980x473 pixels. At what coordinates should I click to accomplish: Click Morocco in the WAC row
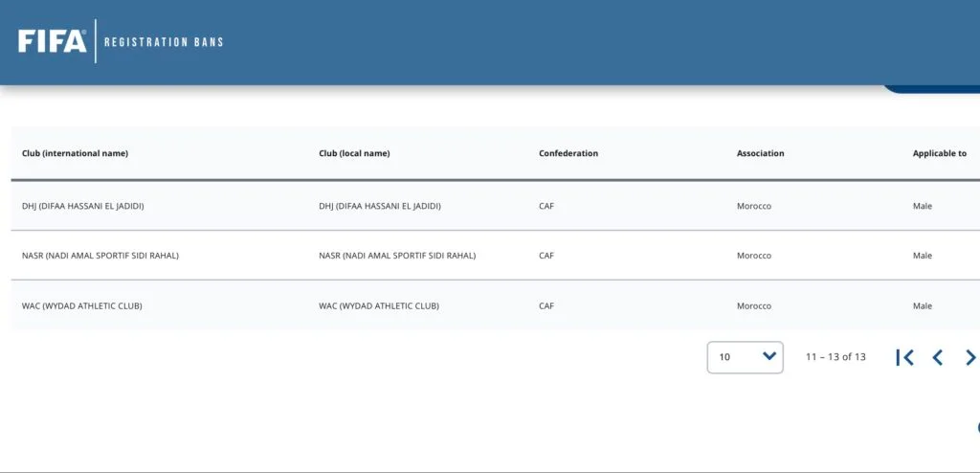754,306
